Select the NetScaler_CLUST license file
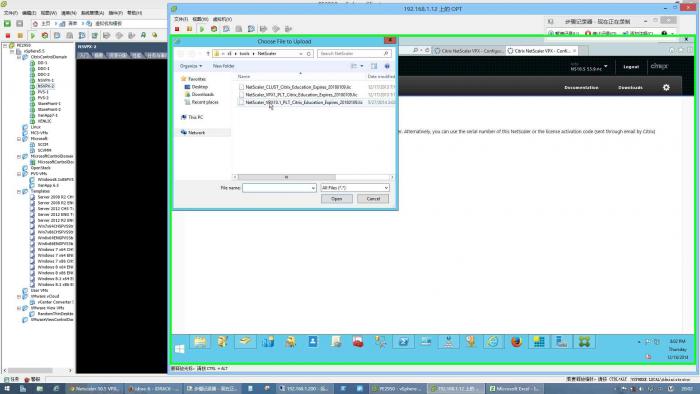 pyautogui.click(x=298, y=87)
